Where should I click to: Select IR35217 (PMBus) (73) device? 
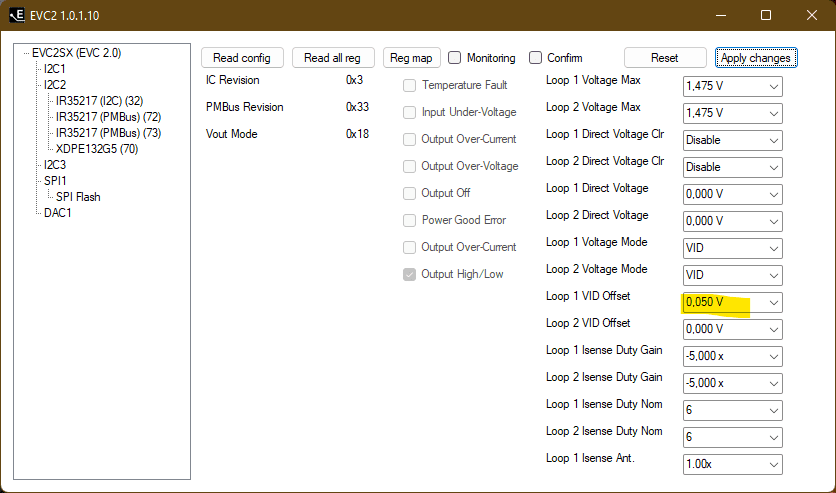[x=108, y=133]
